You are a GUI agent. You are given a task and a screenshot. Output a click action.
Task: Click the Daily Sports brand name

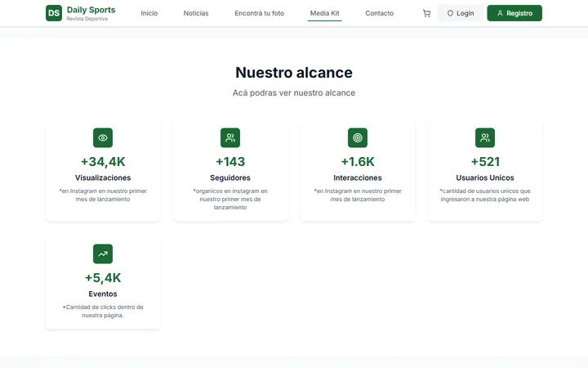tap(91, 10)
